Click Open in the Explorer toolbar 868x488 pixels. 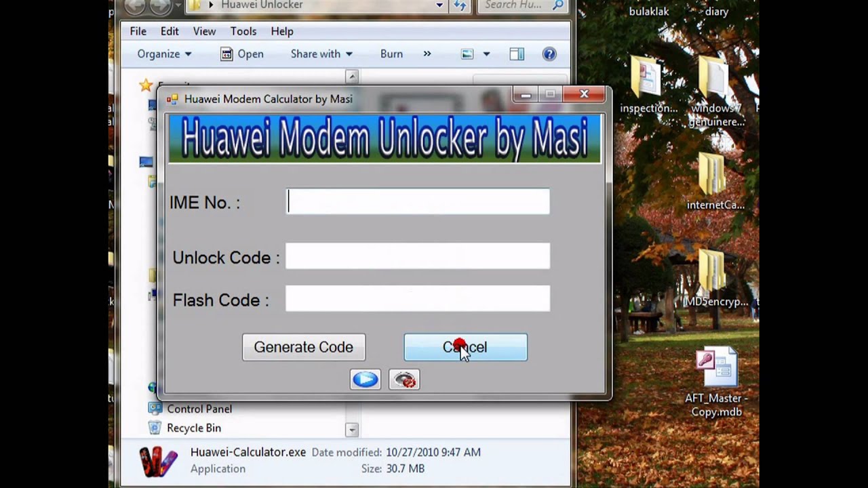pos(242,54)
